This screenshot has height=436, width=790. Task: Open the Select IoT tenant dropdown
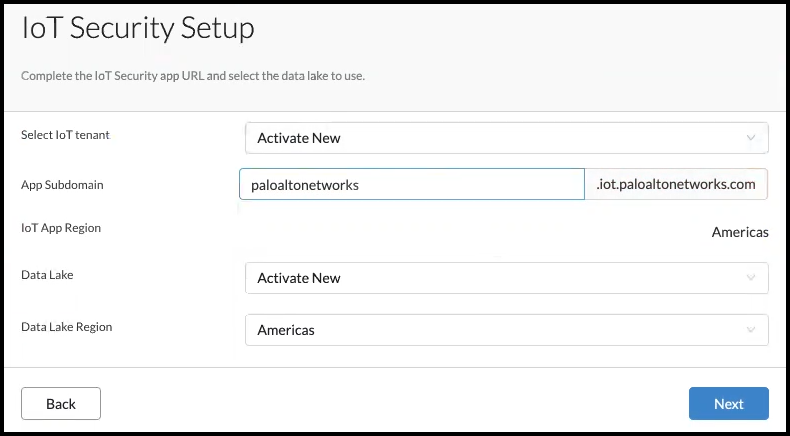506,138
